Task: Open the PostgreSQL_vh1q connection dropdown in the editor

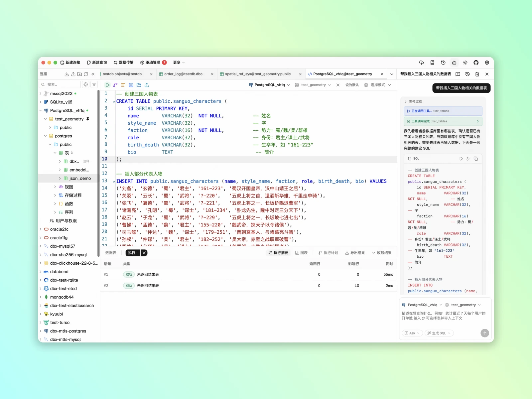Action: click(x=269, y=85)
